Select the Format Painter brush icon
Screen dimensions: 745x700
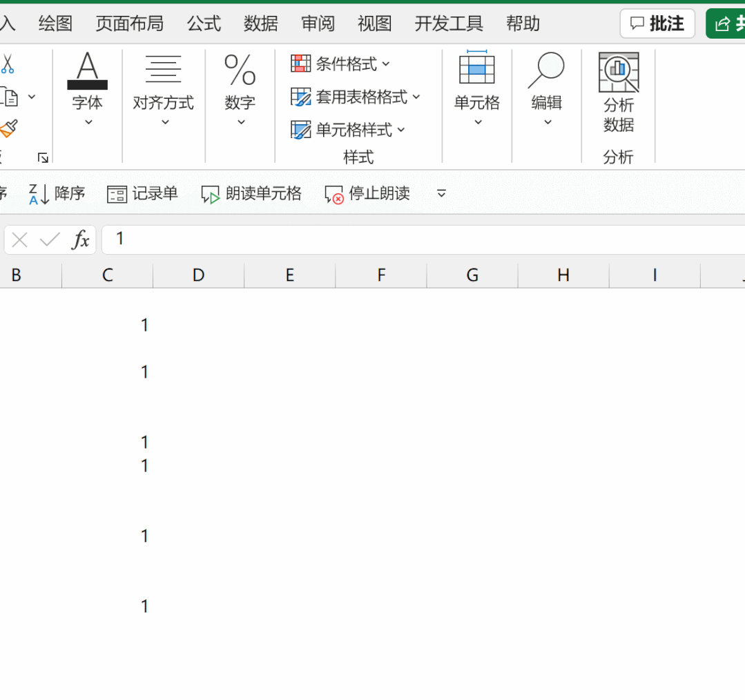8,128
